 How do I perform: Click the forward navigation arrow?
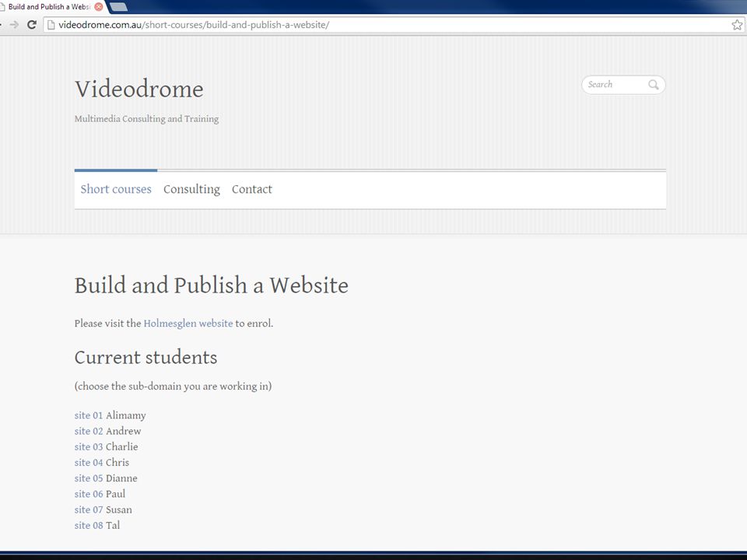point(14,25)
